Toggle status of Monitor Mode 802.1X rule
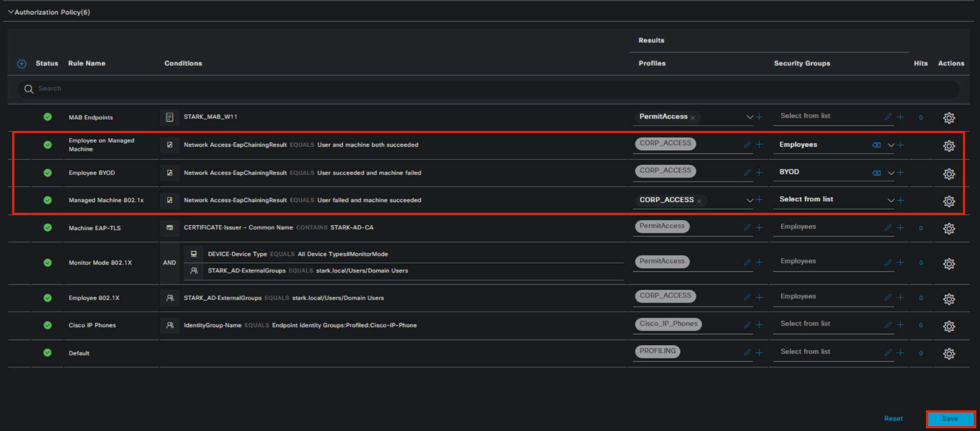The image size is (980, 431). [x=47, y=263]
